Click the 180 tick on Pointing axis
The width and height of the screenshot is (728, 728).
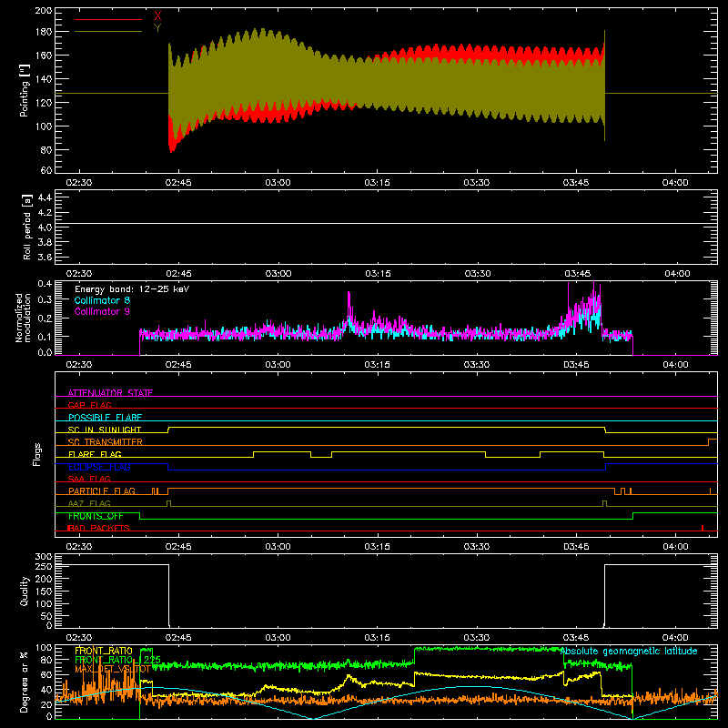(x=44, y=32)
